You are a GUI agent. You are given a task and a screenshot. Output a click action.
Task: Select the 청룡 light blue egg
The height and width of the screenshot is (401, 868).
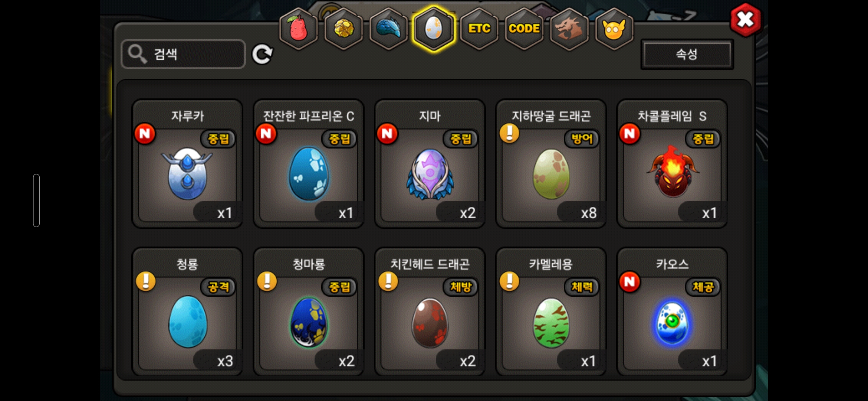[x=187, y=312]
